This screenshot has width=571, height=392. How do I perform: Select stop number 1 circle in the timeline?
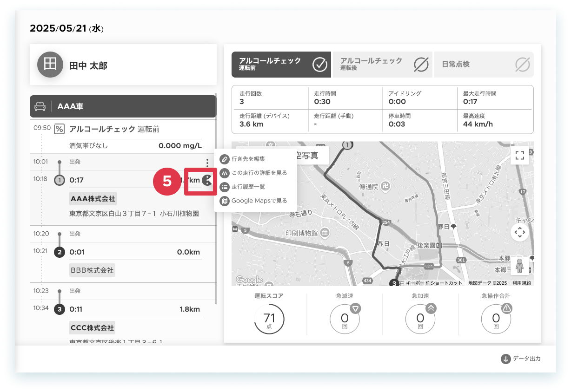[60, 180]
